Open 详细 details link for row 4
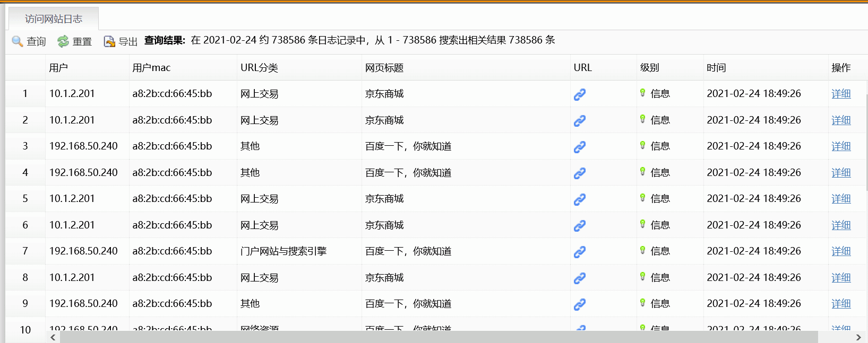 point(841,173)
